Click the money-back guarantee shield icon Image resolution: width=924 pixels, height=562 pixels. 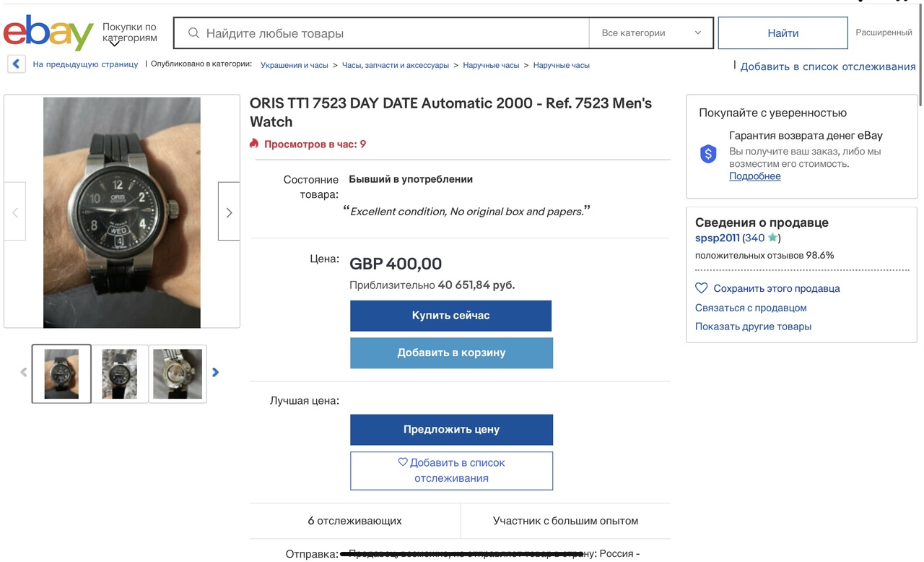[x=708, y=154]
